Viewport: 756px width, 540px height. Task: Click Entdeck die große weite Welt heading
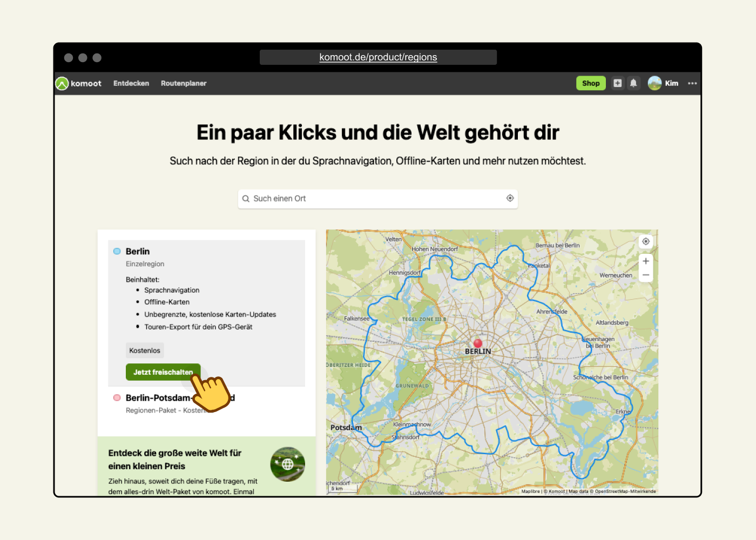coord(175,460)
